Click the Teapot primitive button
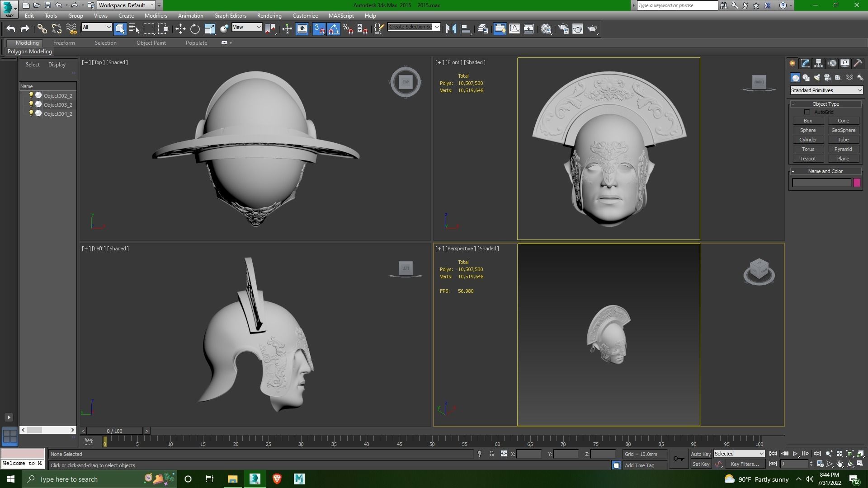 point(808,159)
